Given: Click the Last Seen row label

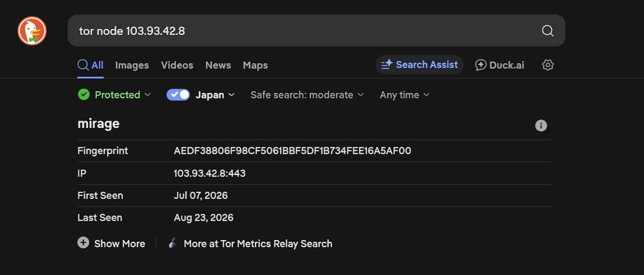Looking at the screenshot, I should (100, 218).
